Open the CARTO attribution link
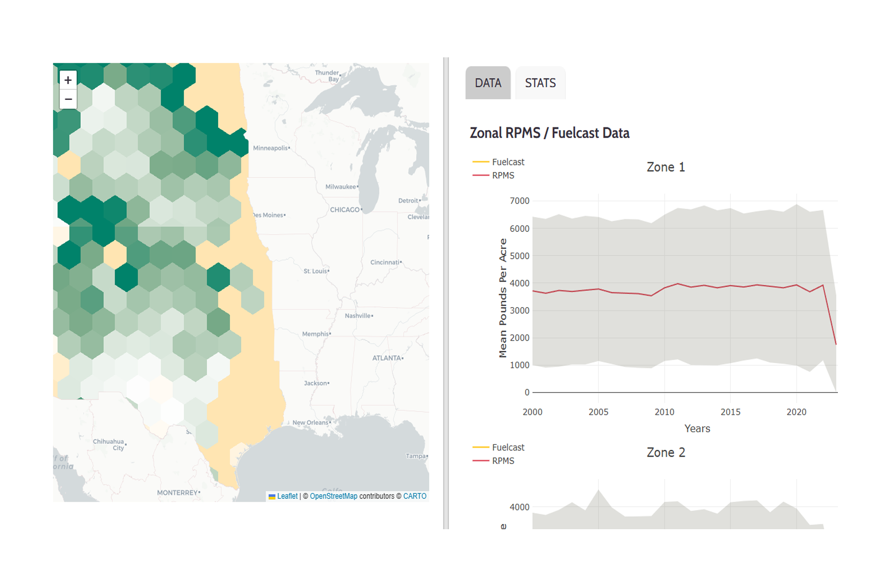This screenshot has height=588, width=882. coord(415,496)
